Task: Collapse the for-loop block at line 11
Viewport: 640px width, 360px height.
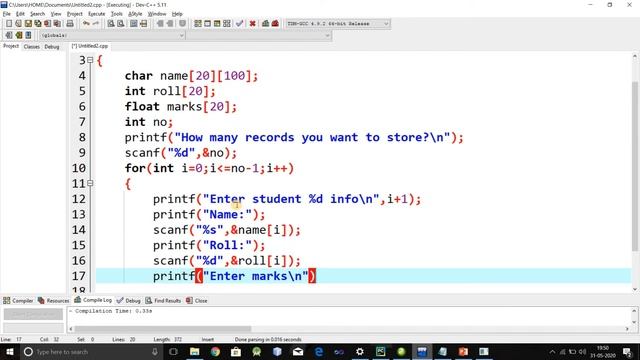Action: (90, 183)
